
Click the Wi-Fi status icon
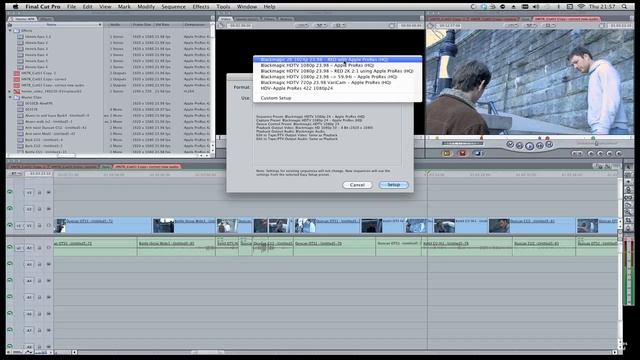(581, 7)
